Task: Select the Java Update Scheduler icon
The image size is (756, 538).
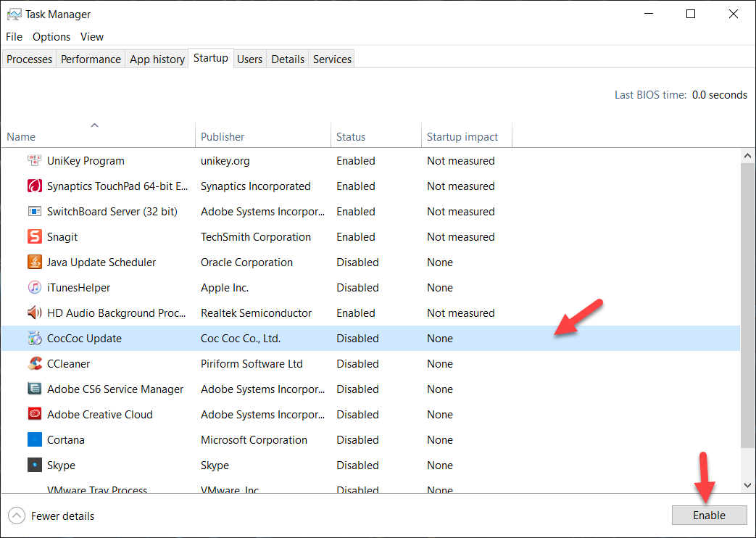Action: pyautogui.click(x=34, y=262)
